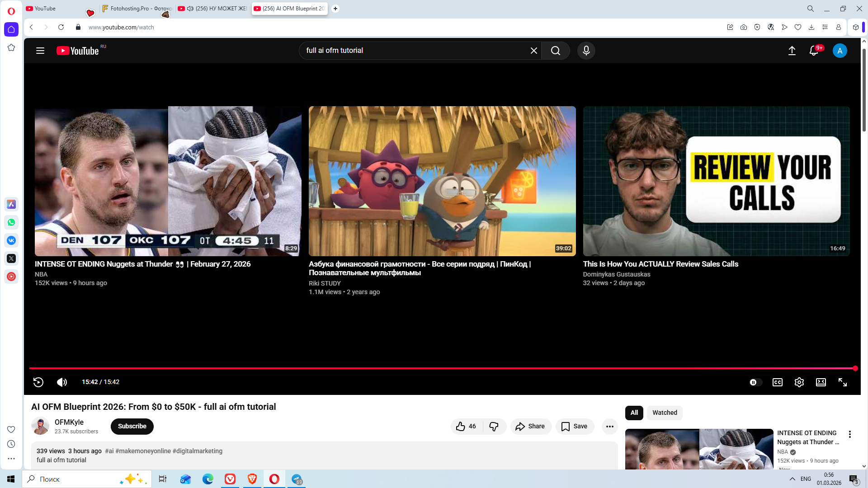868x488 pixels.
Task: Subscribe to OFMKyle channel
Action: [132, 426]
